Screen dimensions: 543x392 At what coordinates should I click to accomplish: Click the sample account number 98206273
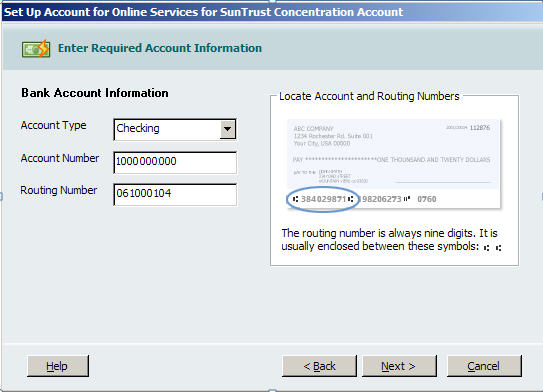(381, 199)
